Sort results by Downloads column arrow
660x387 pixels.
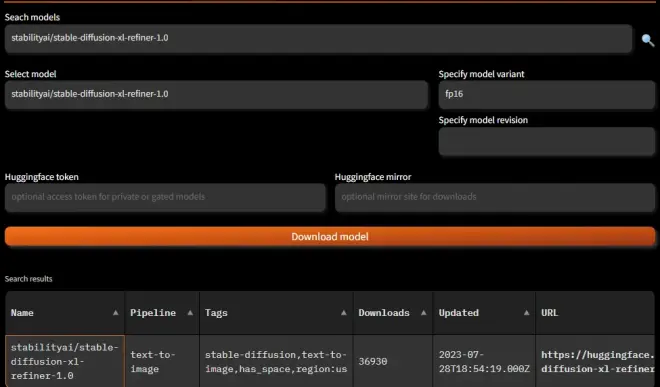[423, 312]
